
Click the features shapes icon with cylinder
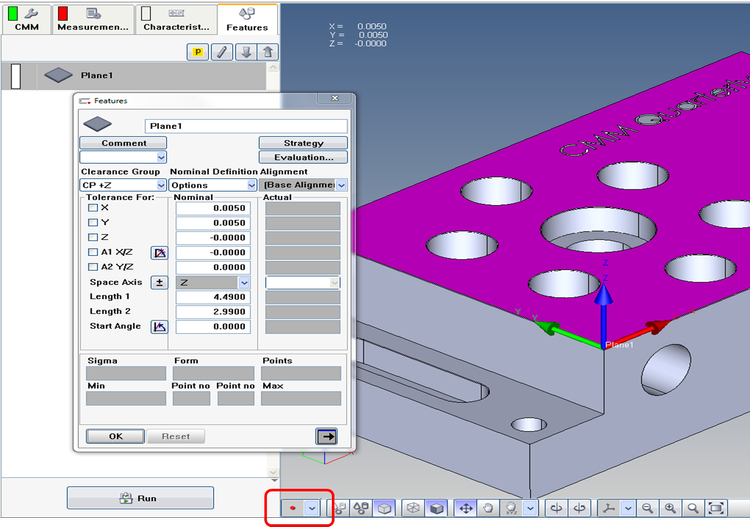pos(361,508)
